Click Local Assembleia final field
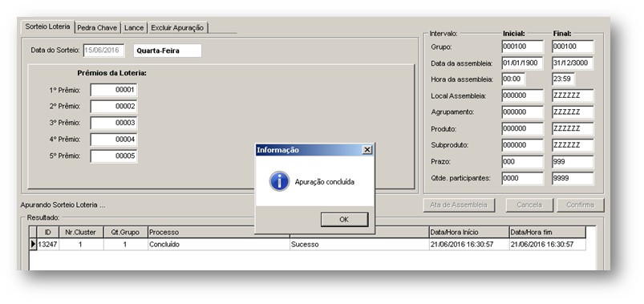The image size is (644, 304). click(573, 95)
